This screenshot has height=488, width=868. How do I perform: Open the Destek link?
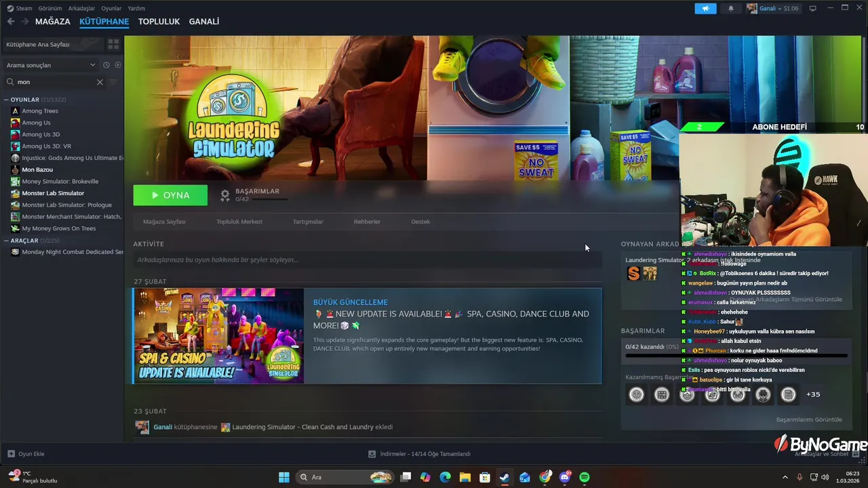click(x=420, y=222)
